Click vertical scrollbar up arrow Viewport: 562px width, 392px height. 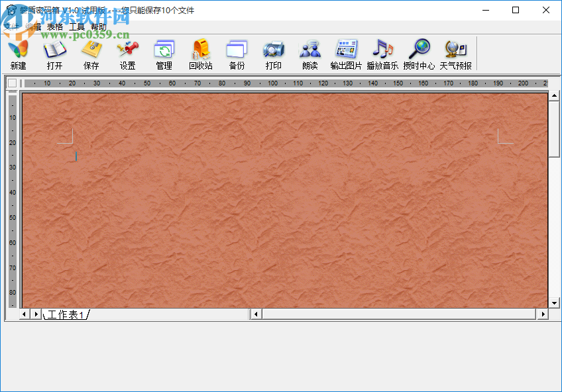coord(554,95)
